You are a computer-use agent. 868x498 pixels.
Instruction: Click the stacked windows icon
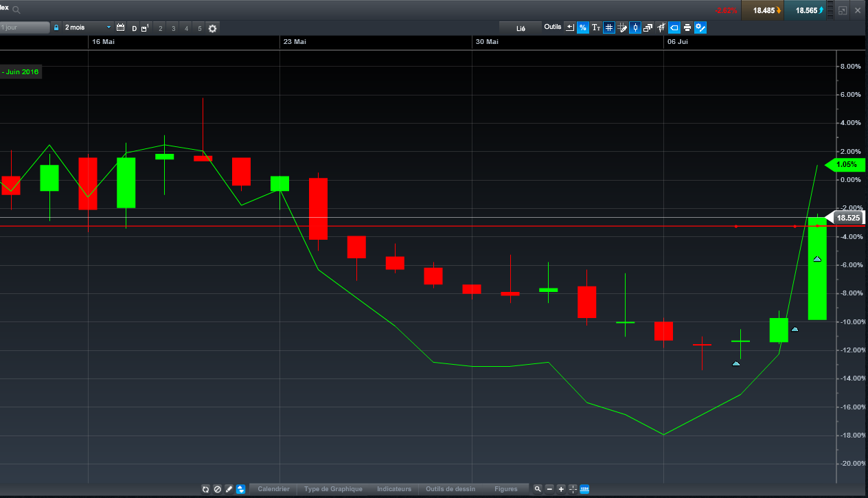point(648,27)
